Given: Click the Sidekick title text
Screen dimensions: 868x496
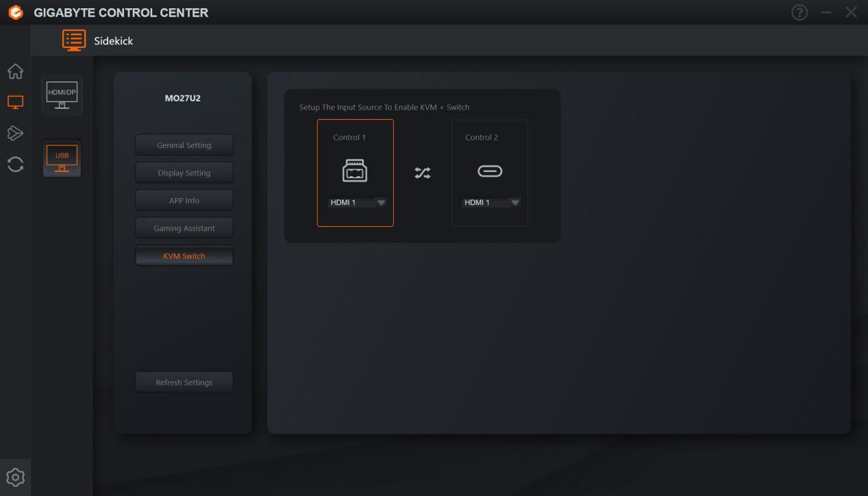Looking at the screenshot, I should pyautogui.click(x=114, y=41).
